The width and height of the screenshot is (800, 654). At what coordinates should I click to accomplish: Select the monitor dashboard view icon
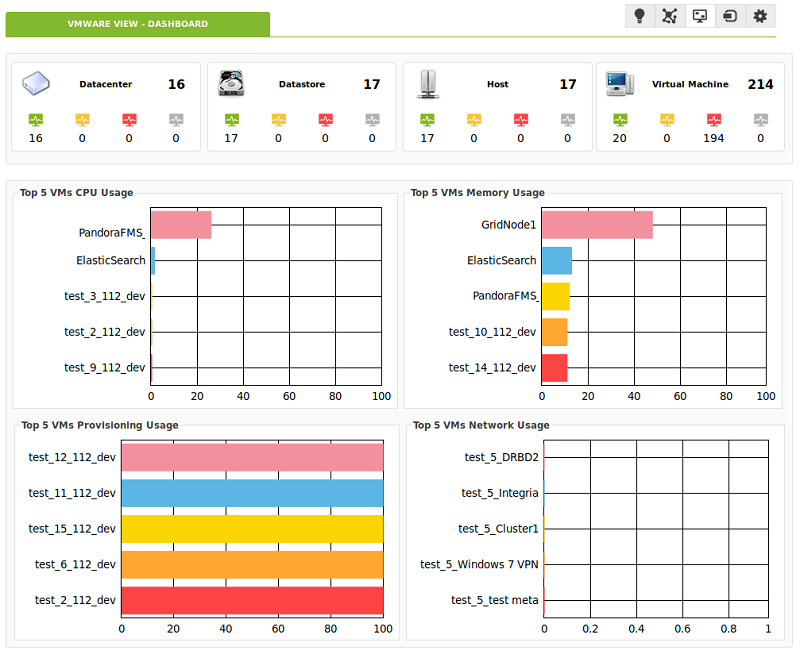click(700, 16)
